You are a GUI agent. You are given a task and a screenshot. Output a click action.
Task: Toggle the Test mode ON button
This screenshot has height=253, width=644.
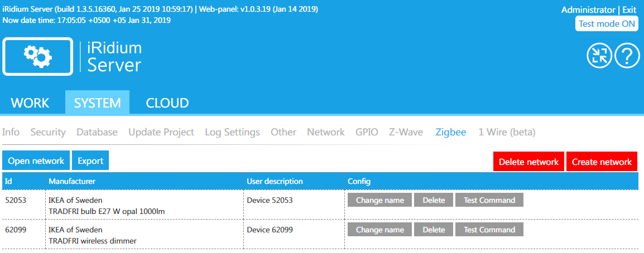coord(607,24)
